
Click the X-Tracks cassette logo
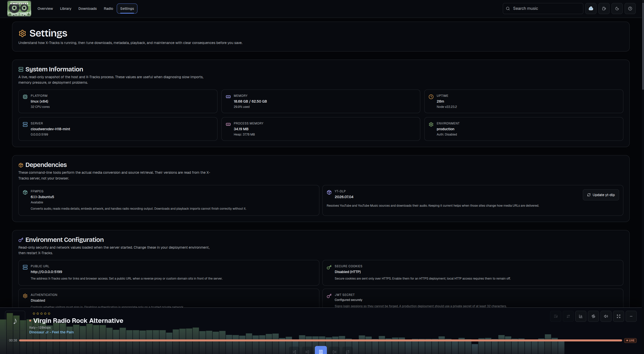click(x=19, y=9)
